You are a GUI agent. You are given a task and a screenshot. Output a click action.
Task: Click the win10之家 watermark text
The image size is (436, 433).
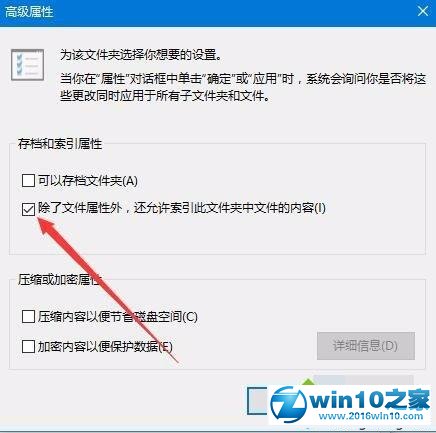(369, 399)
